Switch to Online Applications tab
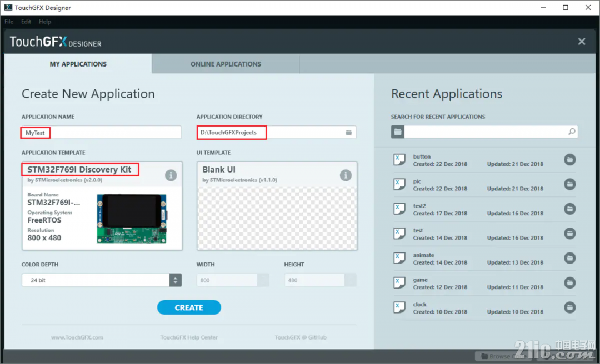The height and width of the screenshot is (364, 600). [x=226, y=64]
